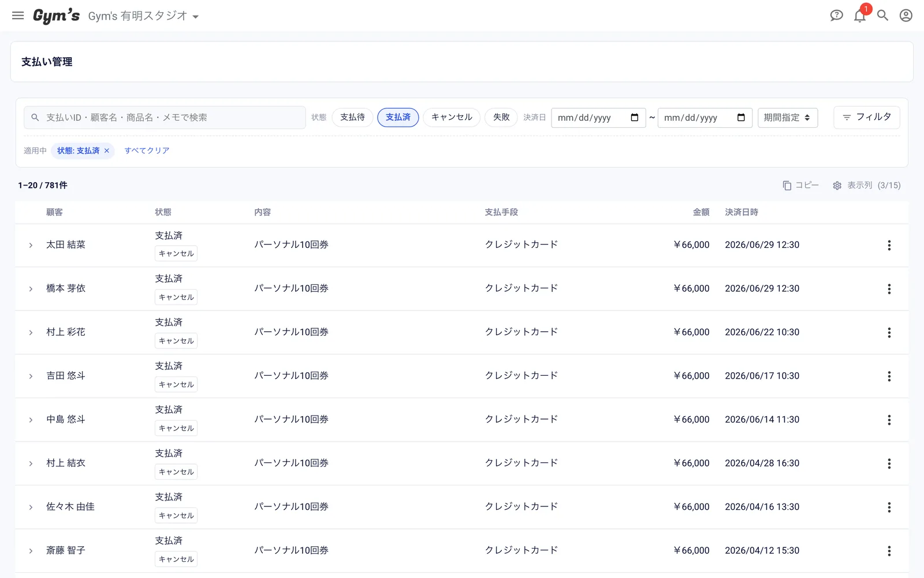The width and height of the screenshot is (924, 578).
Task: Expand the 村上 彩花 row
Action: click(31, 332)
